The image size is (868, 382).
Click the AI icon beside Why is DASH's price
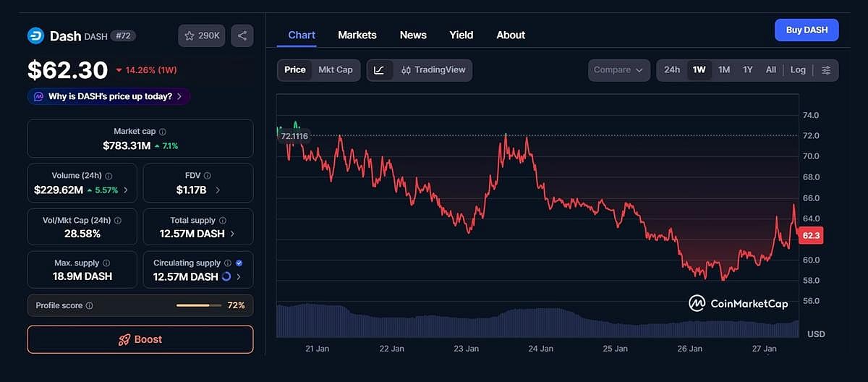coord(38,96)
